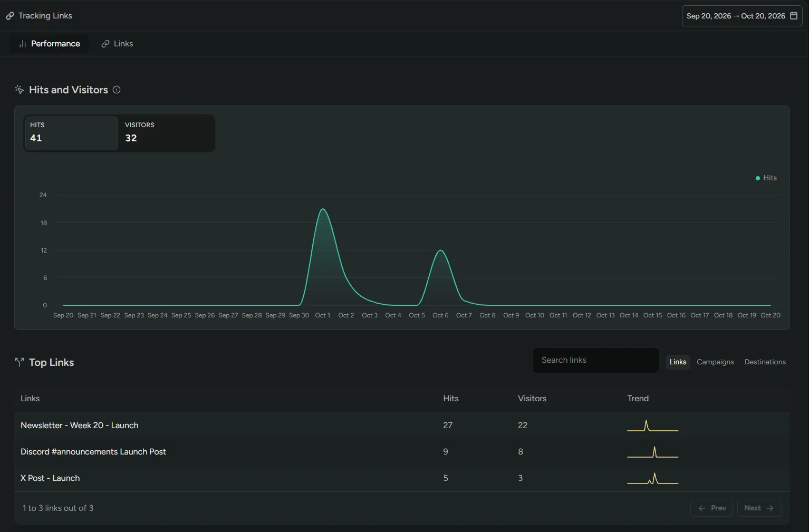
Task: Open the Sep 20 – Oct 20 date range picker
Action: 742,16
